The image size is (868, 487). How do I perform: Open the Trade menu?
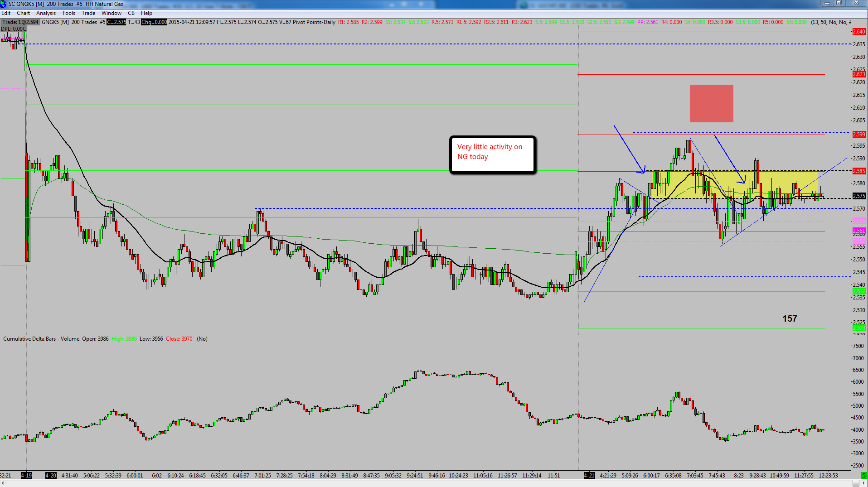(88, 13)
